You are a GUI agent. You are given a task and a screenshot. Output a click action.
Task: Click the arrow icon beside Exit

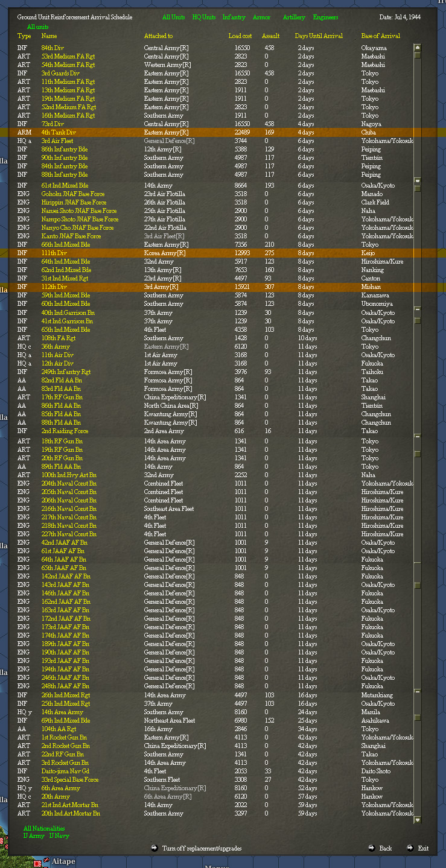point(410,848)
